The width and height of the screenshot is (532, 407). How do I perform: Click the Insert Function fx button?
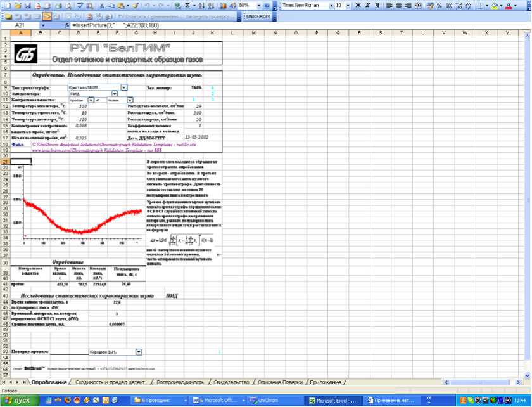tap(67, 25)
